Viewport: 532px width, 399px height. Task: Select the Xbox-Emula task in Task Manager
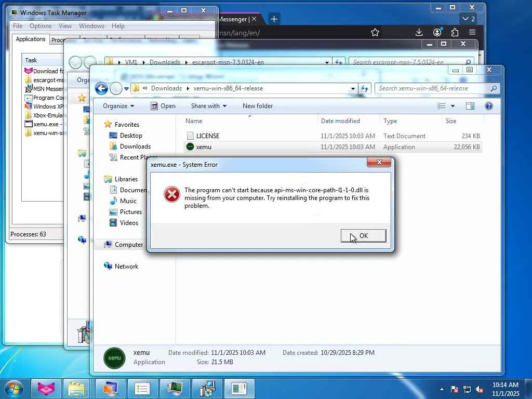[x=44, y=115]
